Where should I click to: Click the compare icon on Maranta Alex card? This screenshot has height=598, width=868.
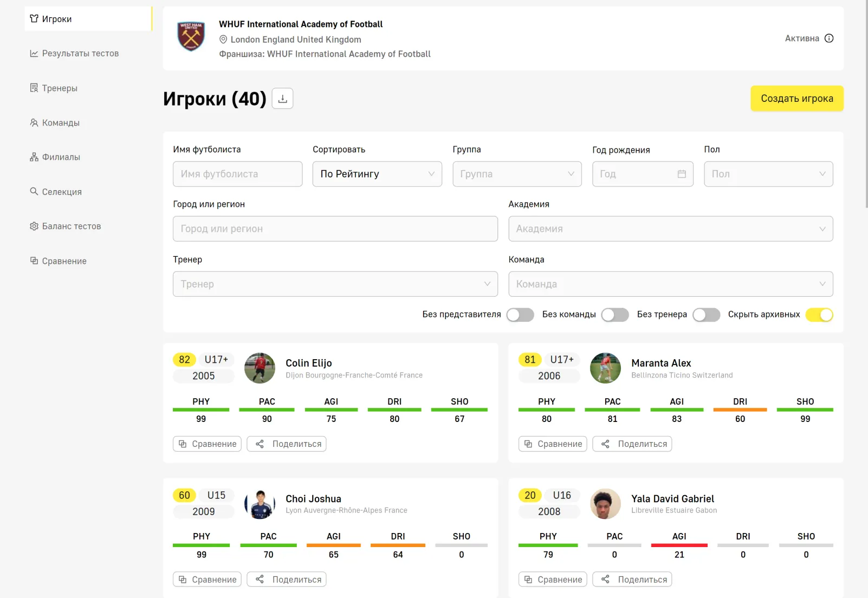click(x=528, y=444)
